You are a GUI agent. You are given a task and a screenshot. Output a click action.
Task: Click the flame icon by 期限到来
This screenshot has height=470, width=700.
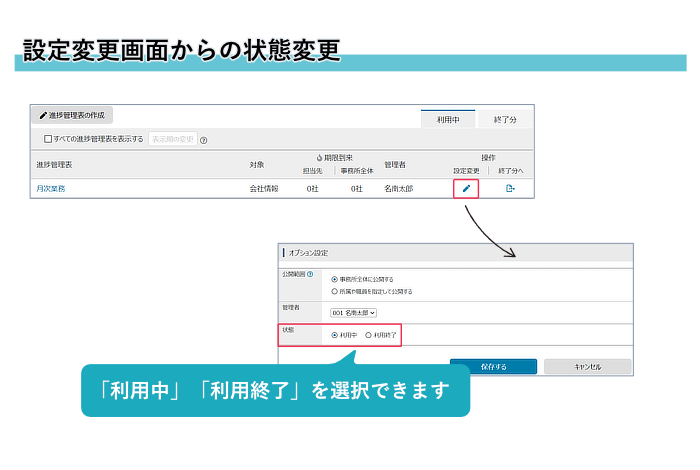pyautogui.click(x=319, y=158)
